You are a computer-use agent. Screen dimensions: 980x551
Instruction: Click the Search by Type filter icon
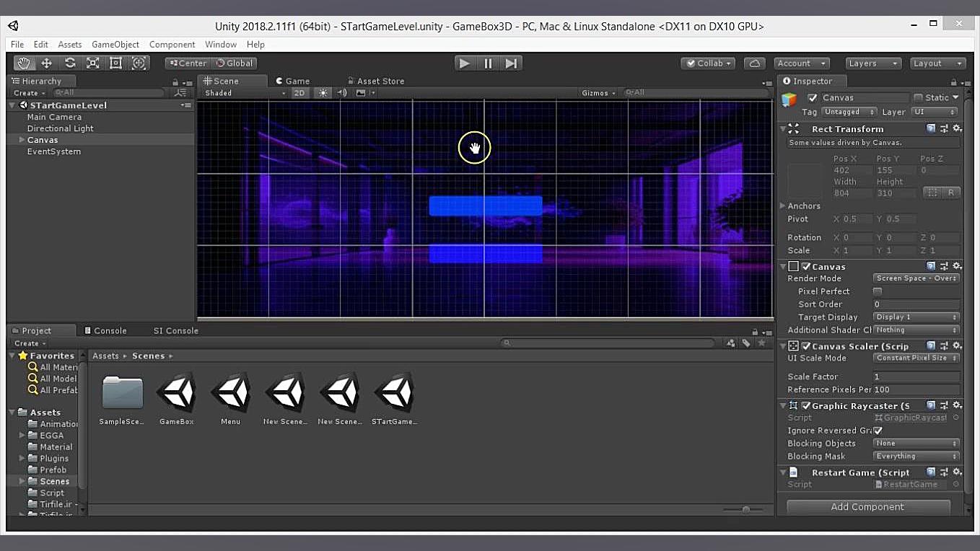[731, 343]
